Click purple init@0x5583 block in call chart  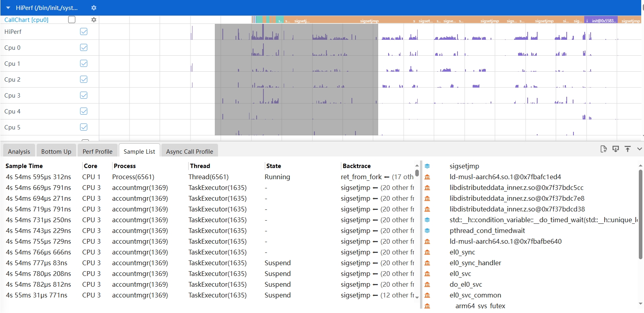[601, 20]
